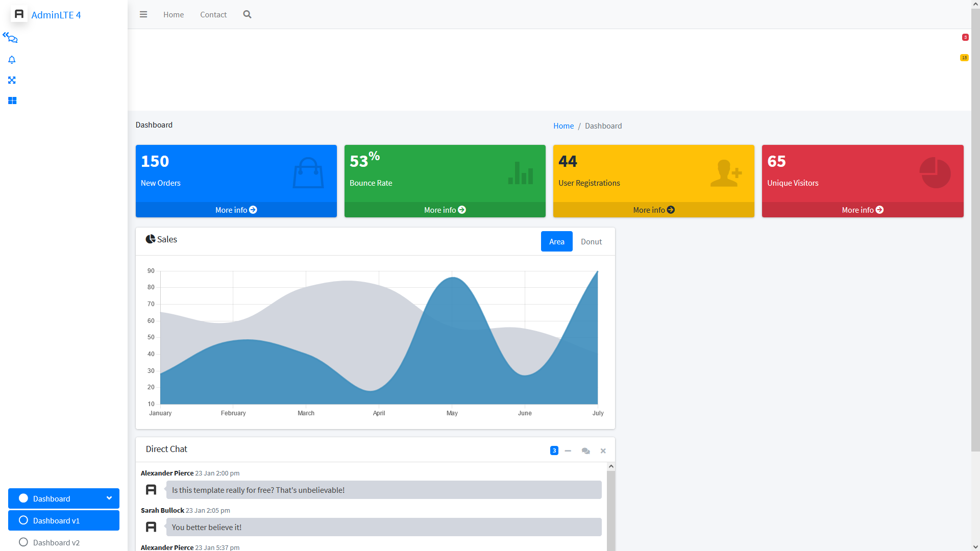Open the control sidebar grid icon

12,101
